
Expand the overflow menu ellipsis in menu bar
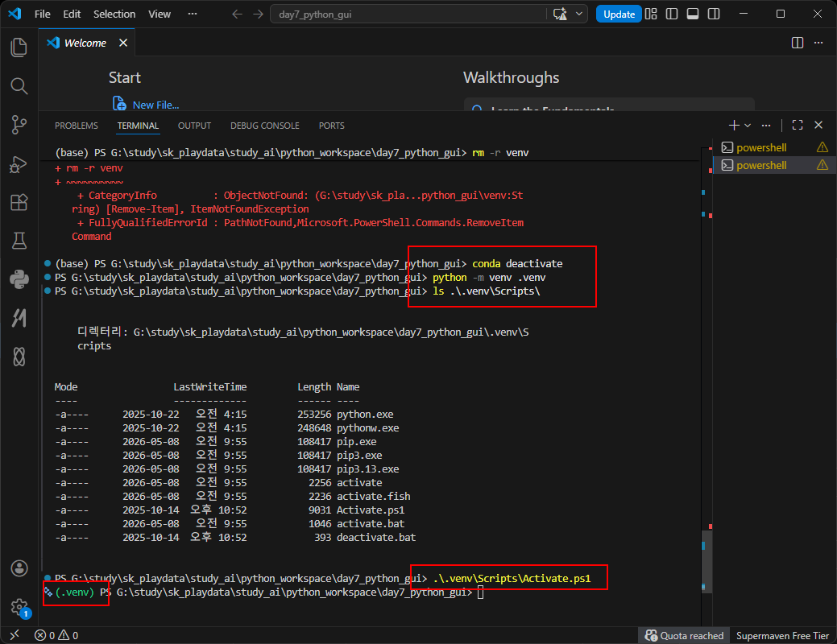193,14
